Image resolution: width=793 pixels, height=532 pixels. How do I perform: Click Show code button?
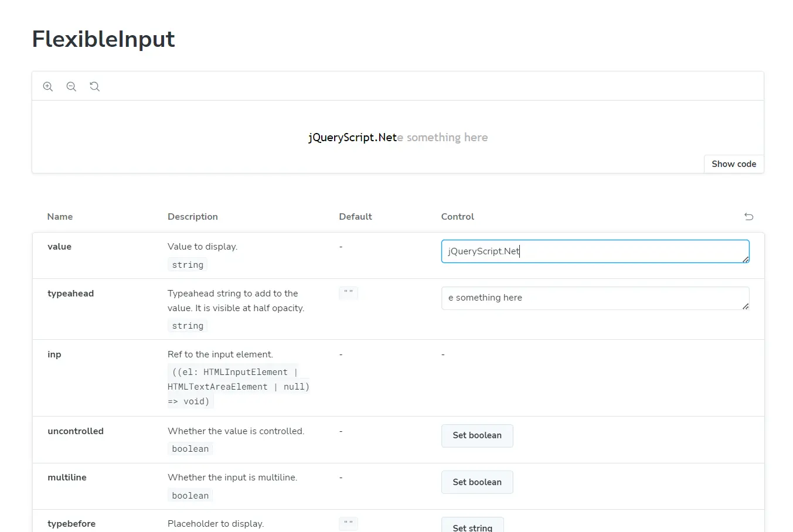pyautogui.click(x=734, y=164)
